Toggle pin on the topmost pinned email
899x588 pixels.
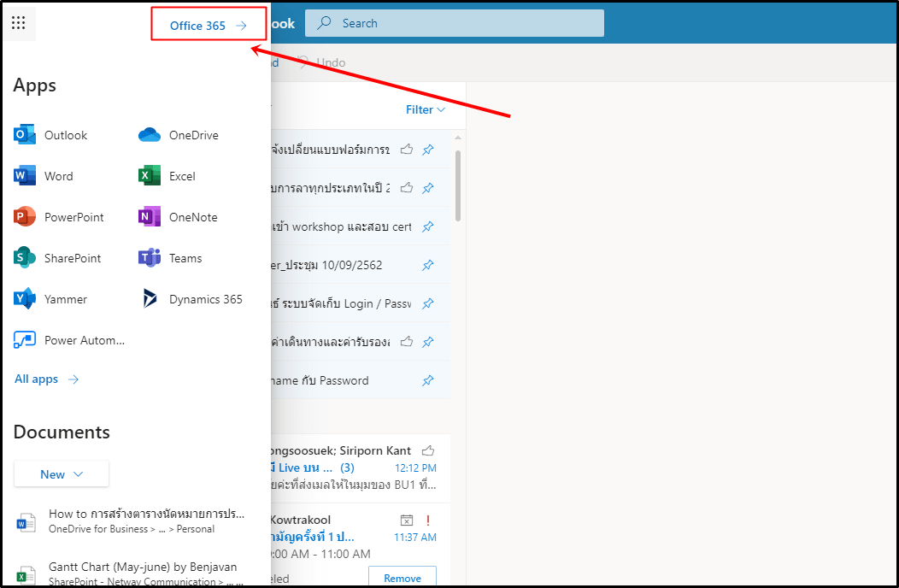[428, 150]
